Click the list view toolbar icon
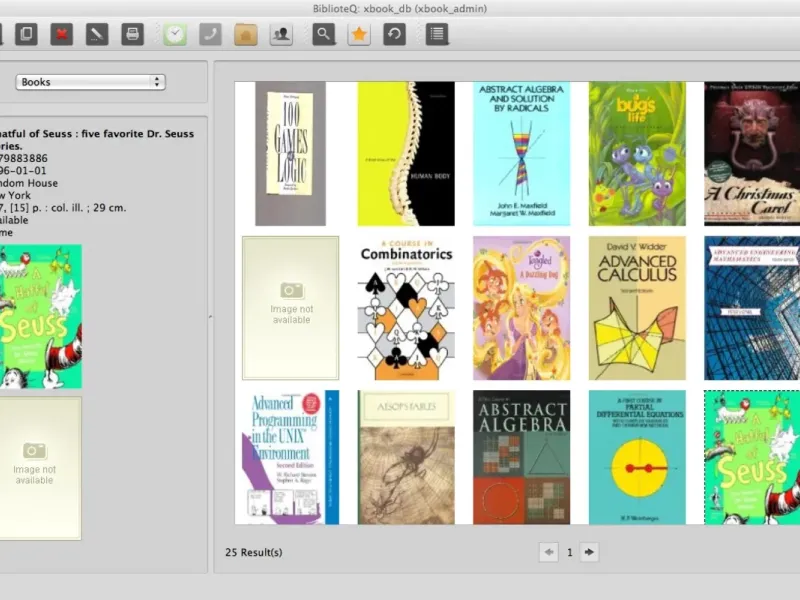800x600 pixels. (436, 34)
